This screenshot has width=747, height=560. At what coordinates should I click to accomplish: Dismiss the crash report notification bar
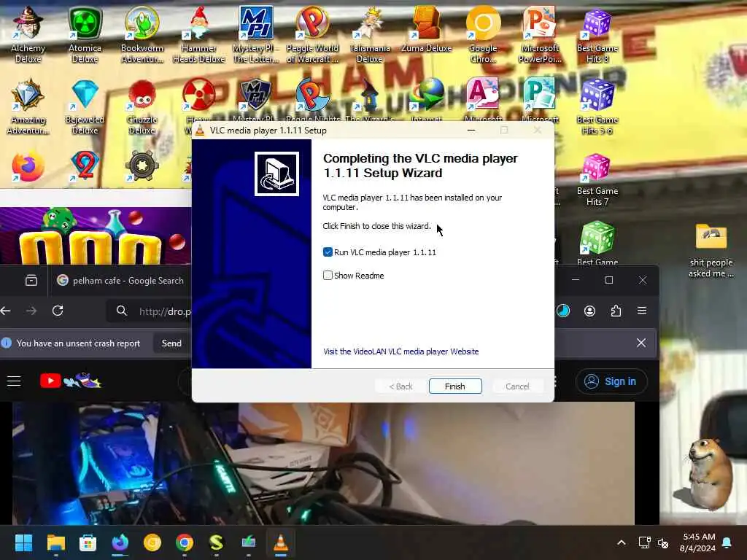click(x=641, y=343)
